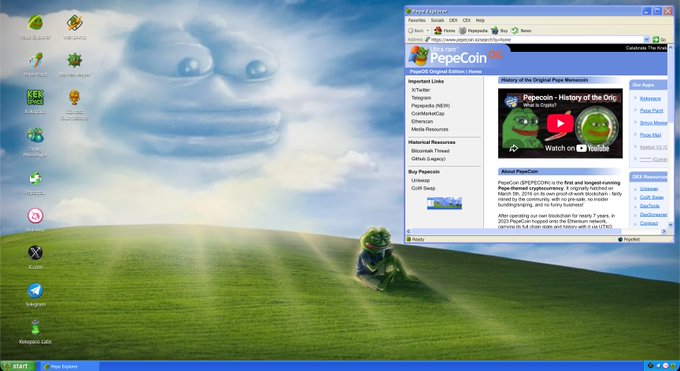This screenshot has width=680, height=371.
Task: Open the Favorites menu
Action: click(x=417, y=20)
